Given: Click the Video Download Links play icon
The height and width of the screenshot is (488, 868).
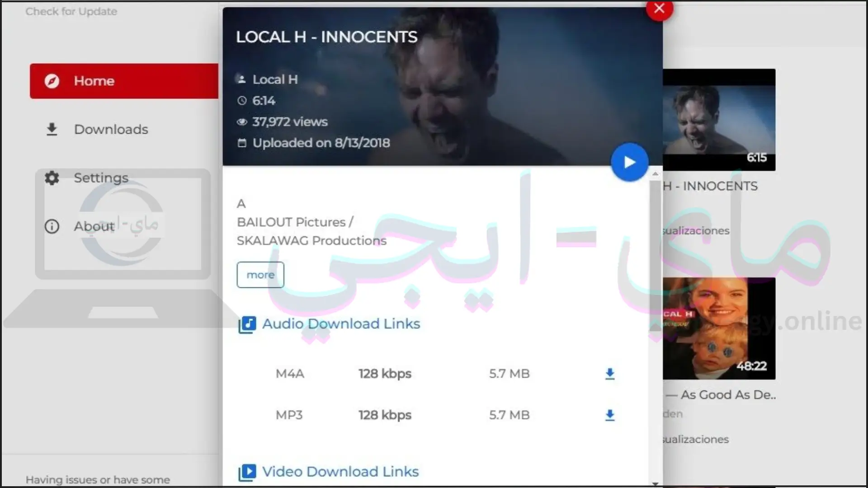Looking at the screenshot, I should [247, 472].
